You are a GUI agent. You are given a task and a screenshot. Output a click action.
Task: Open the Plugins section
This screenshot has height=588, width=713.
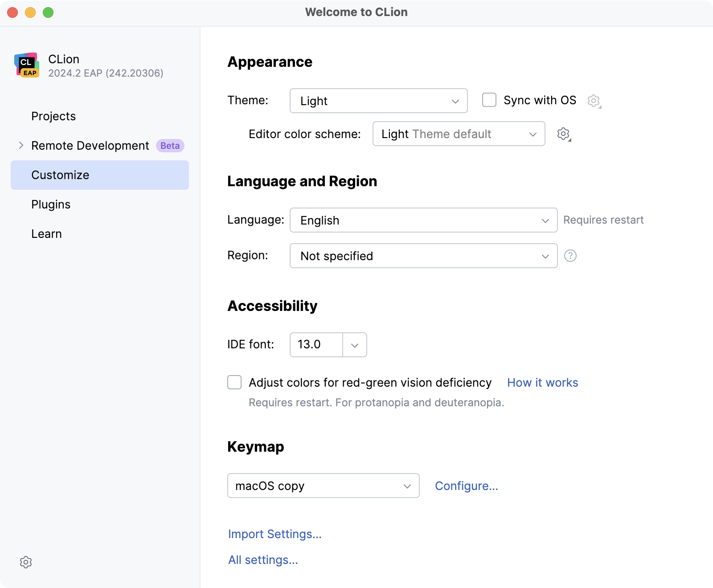click(x=51, y=204)
